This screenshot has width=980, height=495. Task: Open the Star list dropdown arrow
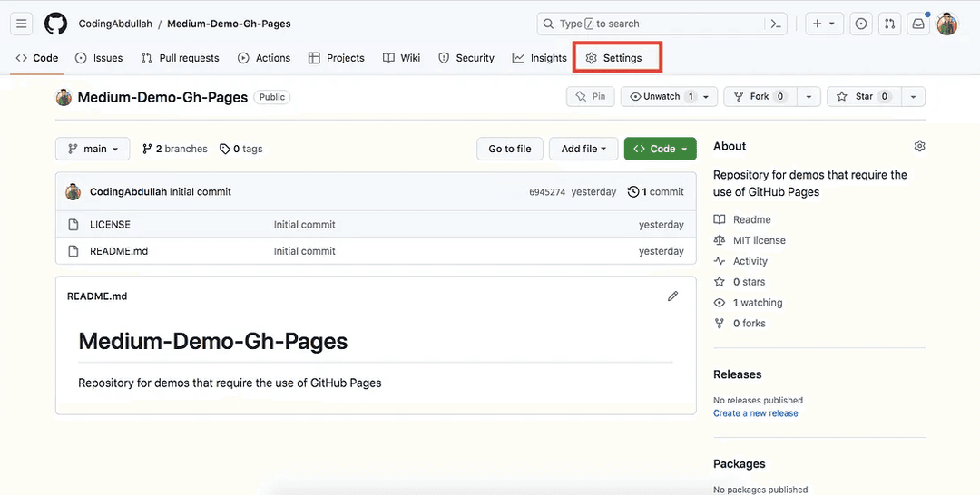coord(913,97)
